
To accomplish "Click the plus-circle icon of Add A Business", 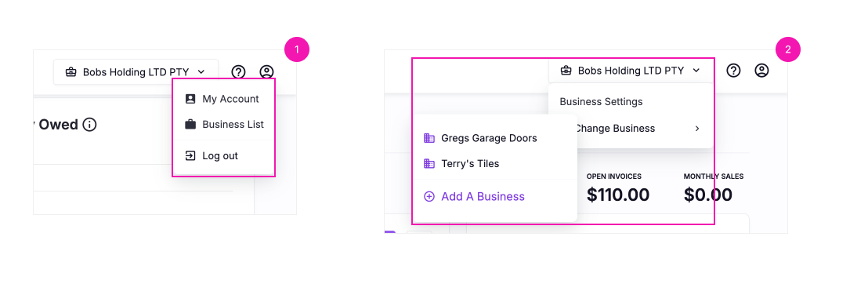I will (x=429, y=196).
